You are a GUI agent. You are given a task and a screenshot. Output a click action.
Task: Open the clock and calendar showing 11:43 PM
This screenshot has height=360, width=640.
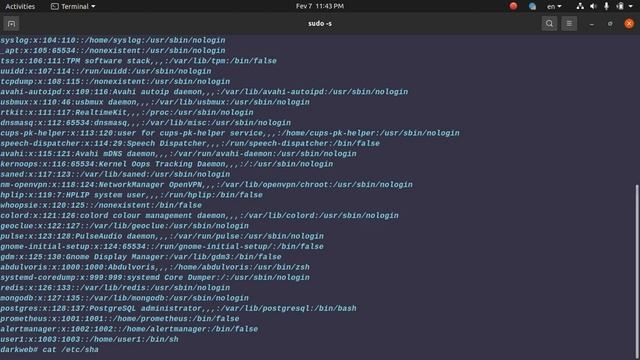pyautogui.click(x=320, y=6)
